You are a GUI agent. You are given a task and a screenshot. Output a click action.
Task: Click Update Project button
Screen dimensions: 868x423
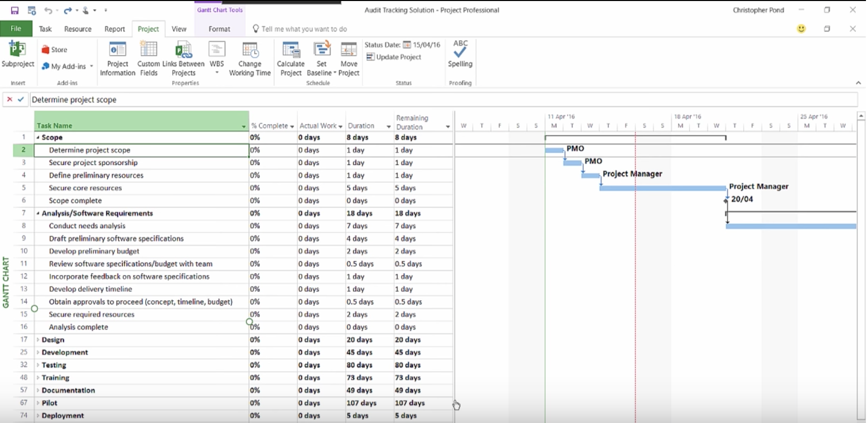394,57
